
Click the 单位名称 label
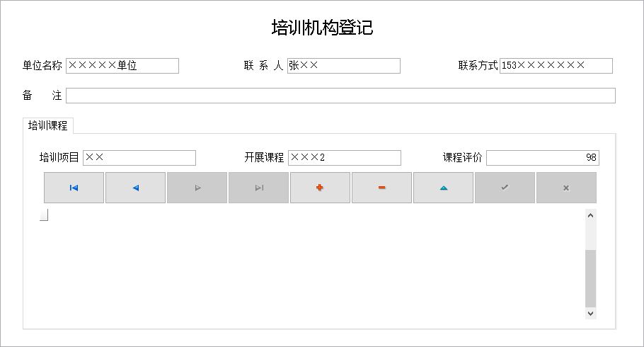tap(42, 65)
